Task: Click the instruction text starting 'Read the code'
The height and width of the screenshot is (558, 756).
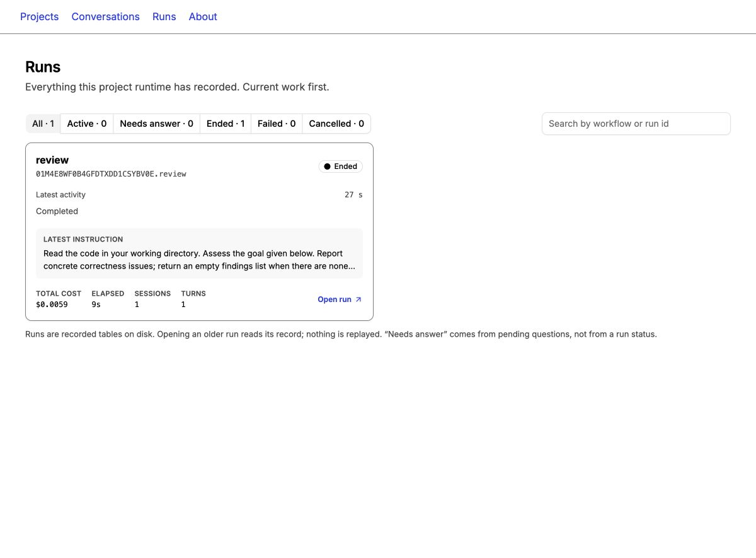Action: [199, 260]
